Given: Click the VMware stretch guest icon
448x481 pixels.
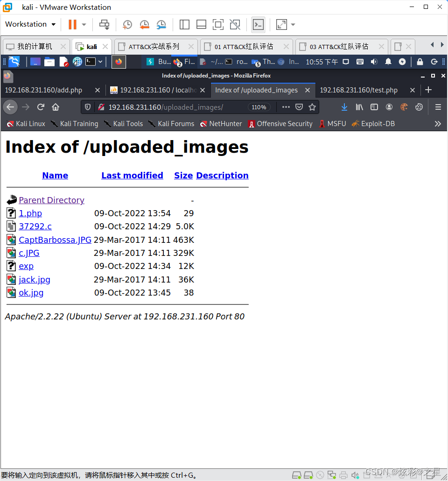Looking at the screenshot, I should click(281, 25).
